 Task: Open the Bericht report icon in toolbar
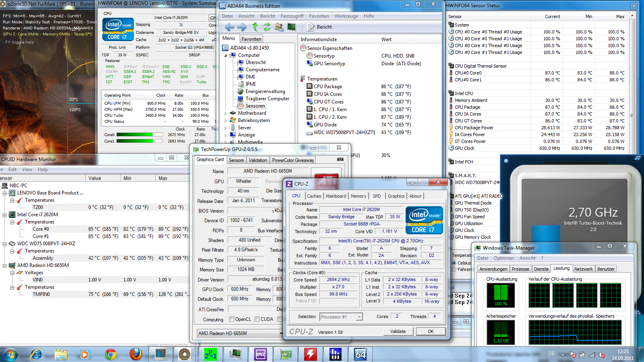310,27
